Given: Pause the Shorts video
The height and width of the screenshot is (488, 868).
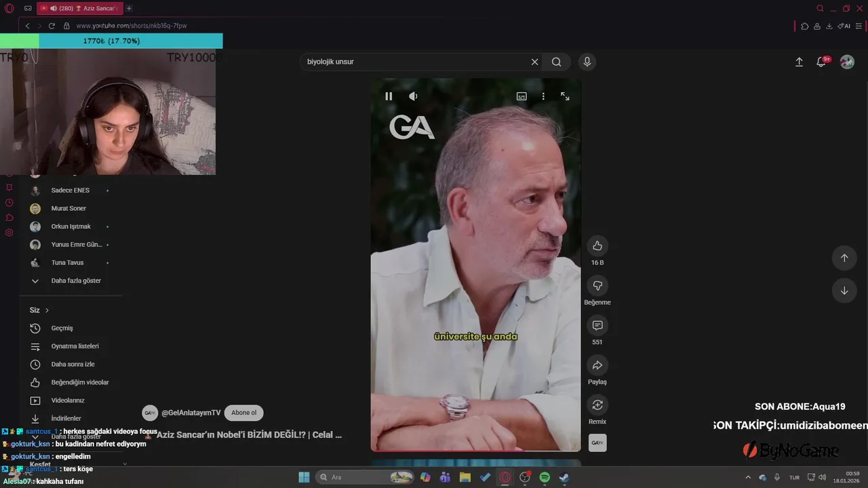Looking at the screenshot, I should pos(389,96).
